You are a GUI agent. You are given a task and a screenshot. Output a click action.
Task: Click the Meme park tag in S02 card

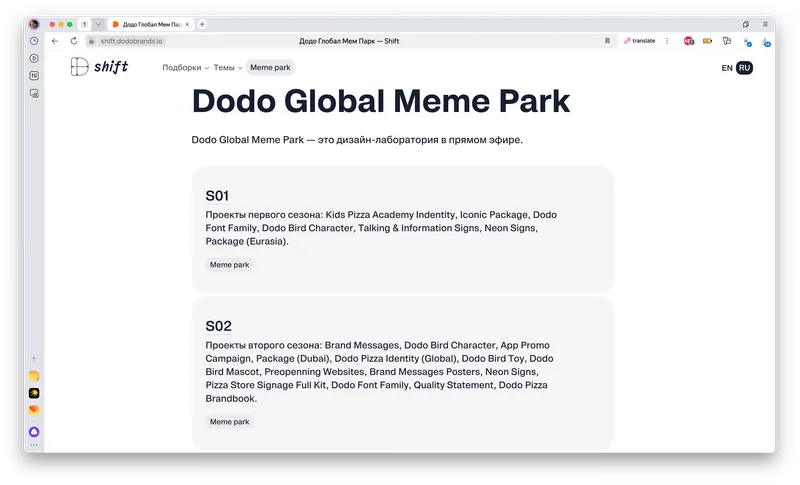230,422
